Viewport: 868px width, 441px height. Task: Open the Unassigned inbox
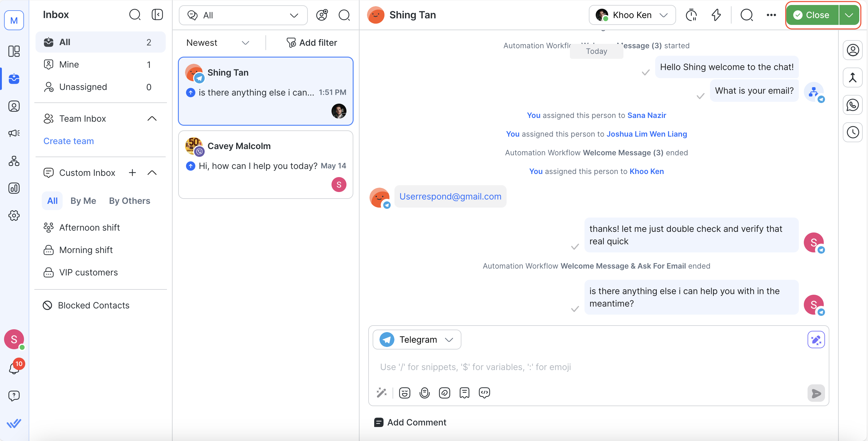point(83,87)
